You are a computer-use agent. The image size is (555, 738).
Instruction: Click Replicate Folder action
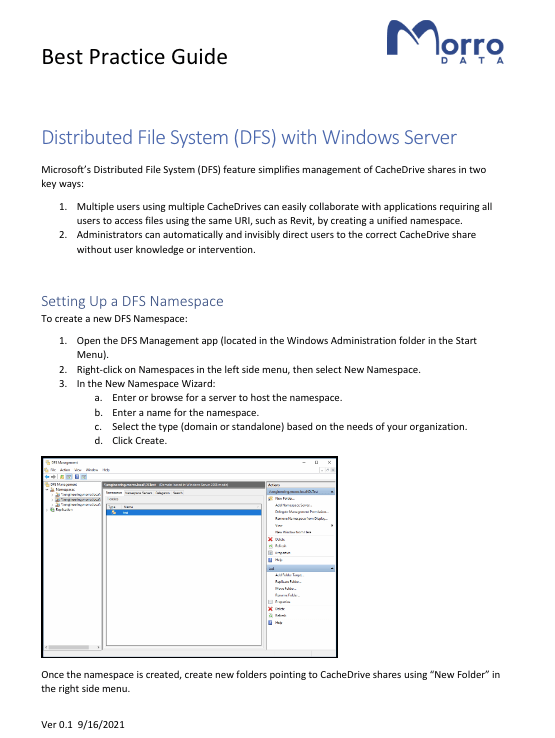click(288, 582)
